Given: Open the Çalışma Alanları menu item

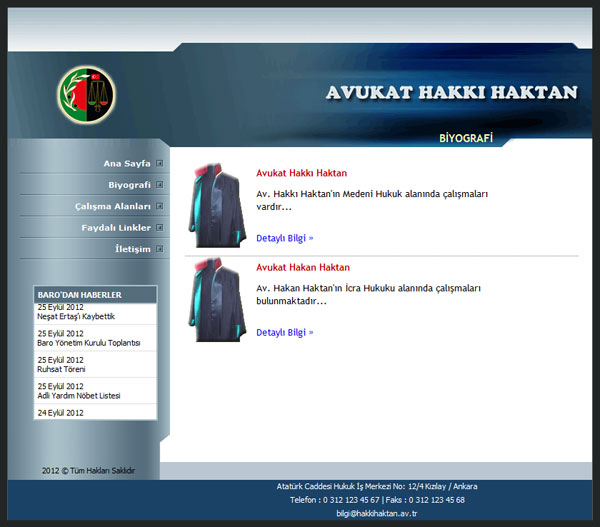Looking at the screenshot, I should (113, 206).
